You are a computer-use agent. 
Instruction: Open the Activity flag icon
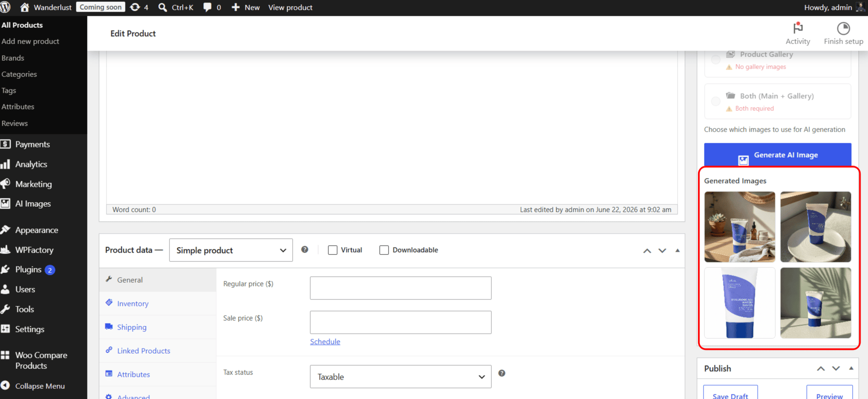click(x=798, y=28)
